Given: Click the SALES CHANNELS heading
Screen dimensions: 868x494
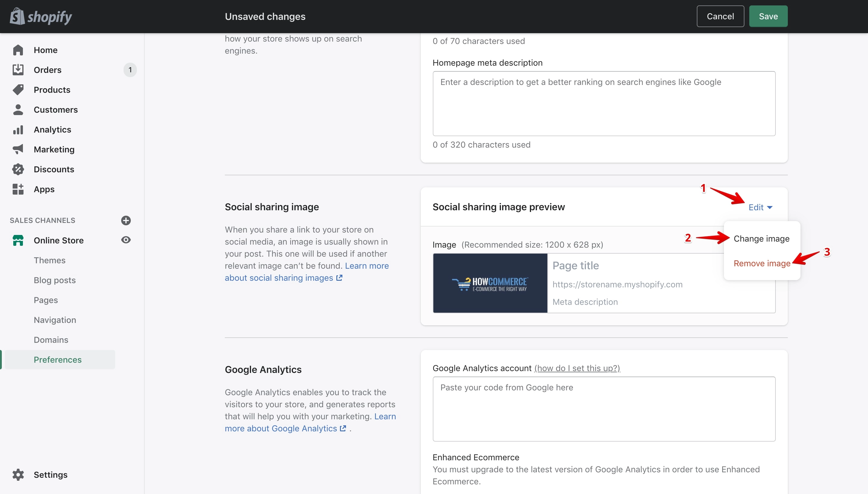Looking at the screenshot, I should point(42,220).
